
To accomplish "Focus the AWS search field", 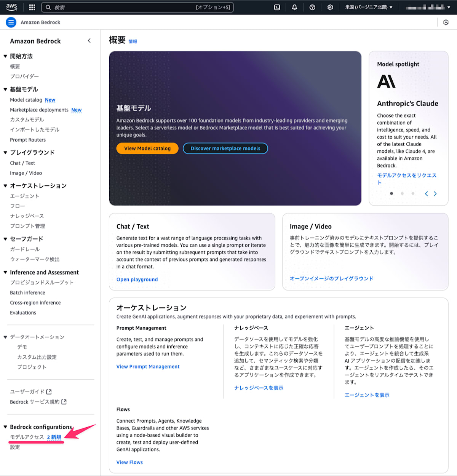I will coord(137,7).
